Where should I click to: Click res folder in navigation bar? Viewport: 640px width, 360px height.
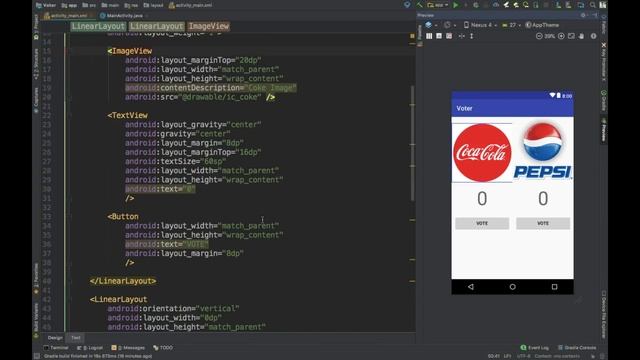coord(131,5)
